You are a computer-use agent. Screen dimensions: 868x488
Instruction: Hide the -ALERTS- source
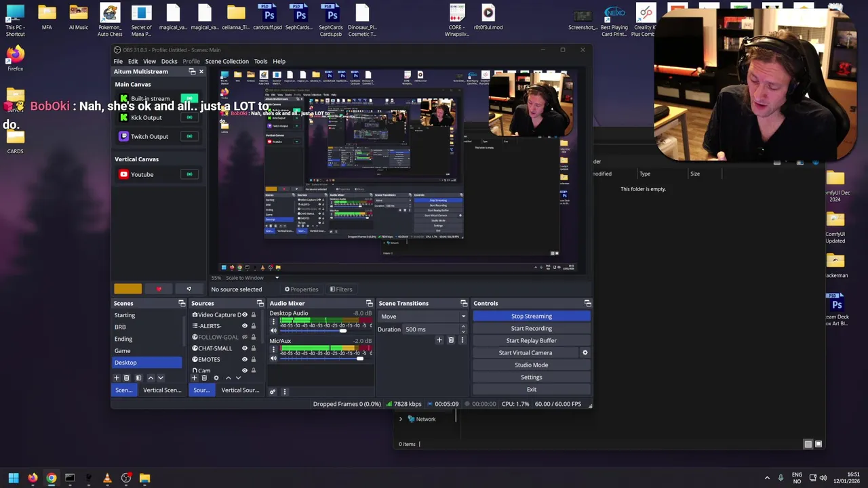pos(245,326)
